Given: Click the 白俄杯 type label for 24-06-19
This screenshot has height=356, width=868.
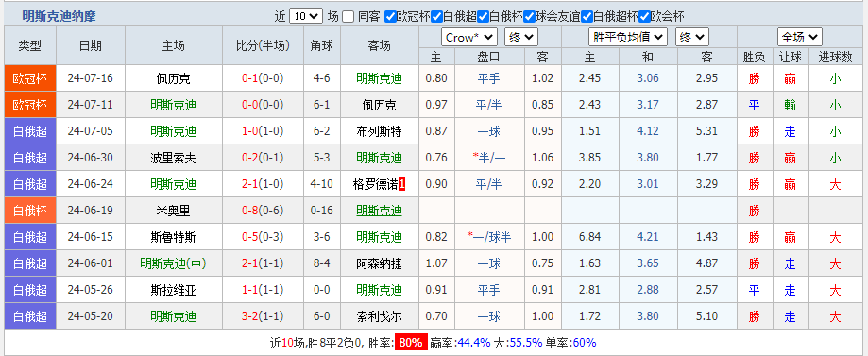Looking at the screenshot, I should [30, 211].
